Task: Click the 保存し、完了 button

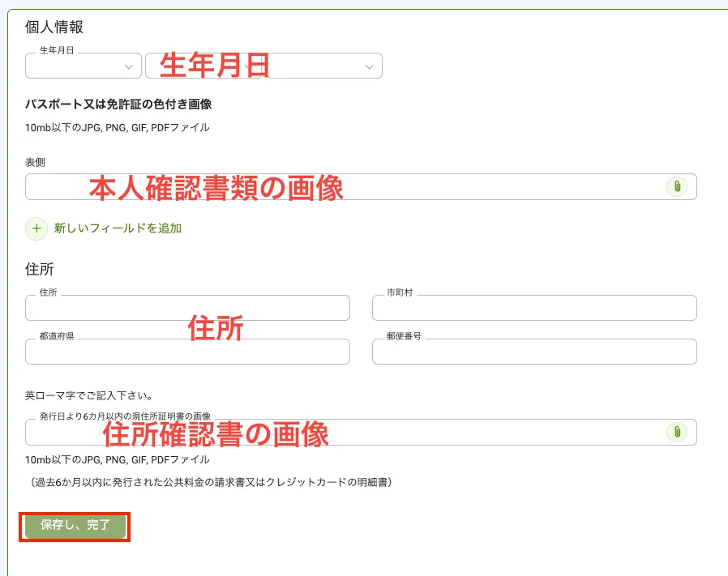Action: tap(74, 526)
